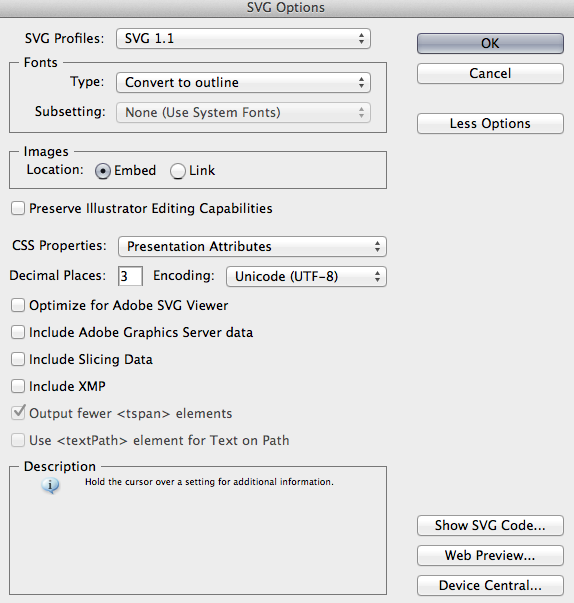This screenshot has width=574, height=603.
Task: Open the Fonts Type dropdown
Action: click(243, 82)
